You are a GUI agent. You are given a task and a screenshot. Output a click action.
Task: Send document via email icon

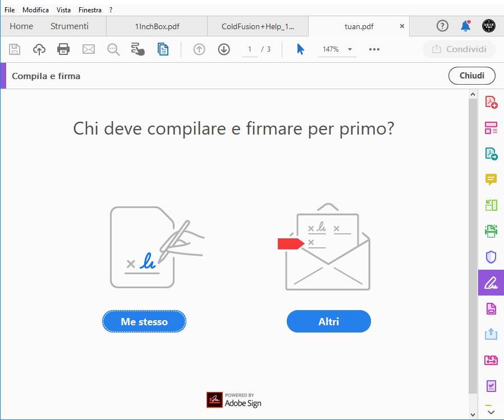pyautogui.click(x=88, y=49)
